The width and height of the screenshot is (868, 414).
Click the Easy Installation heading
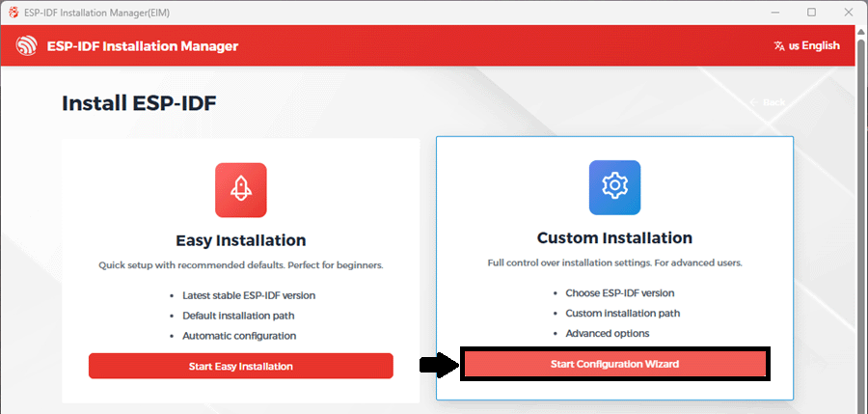[x=241, y=240]
